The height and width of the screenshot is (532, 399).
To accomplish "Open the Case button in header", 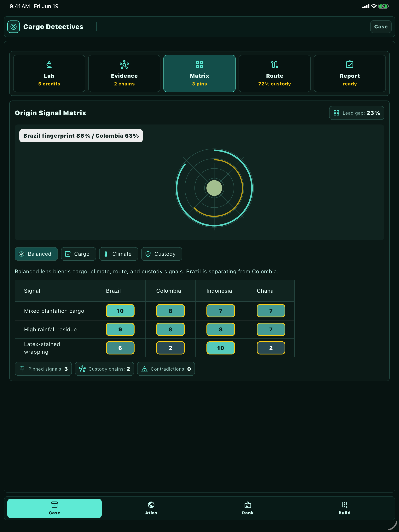I will (381, 27).
